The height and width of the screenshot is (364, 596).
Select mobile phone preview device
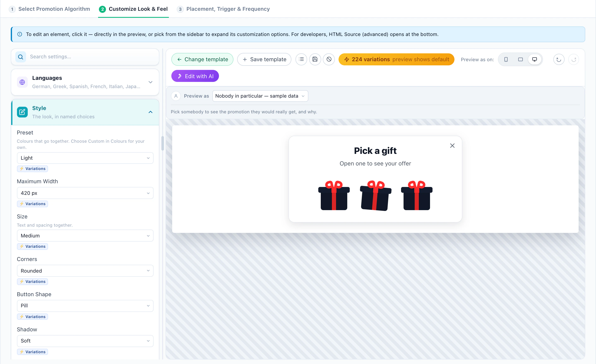(x=506, y=59)
